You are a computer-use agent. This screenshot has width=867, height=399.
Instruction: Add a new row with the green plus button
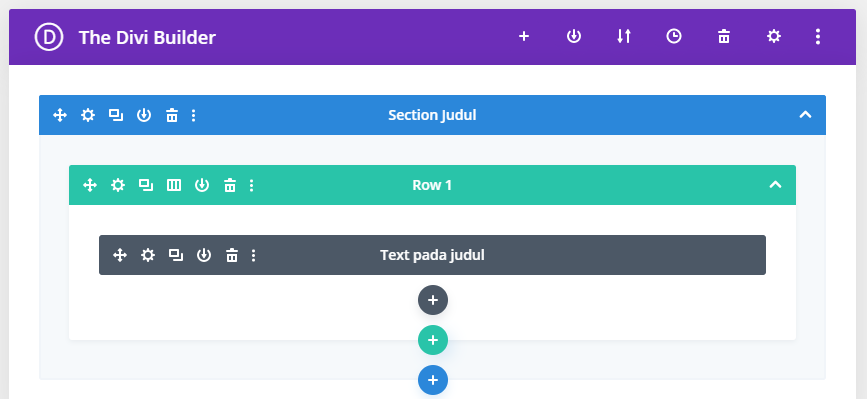pos(433,340)
